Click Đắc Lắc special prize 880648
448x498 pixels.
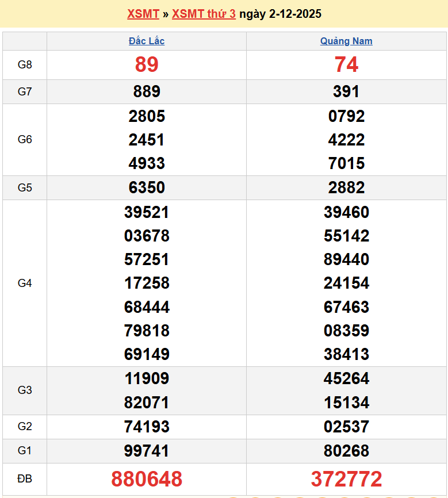coord(147,479)
